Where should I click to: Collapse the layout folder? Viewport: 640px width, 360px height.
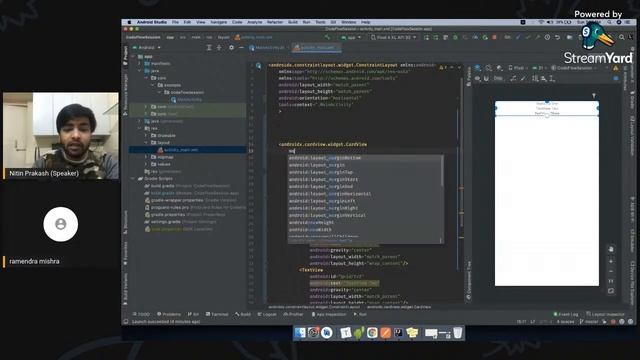point(146,142)
